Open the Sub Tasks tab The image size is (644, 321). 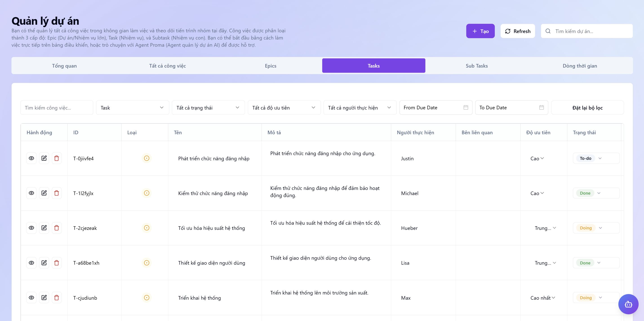[x=477, y=66]
